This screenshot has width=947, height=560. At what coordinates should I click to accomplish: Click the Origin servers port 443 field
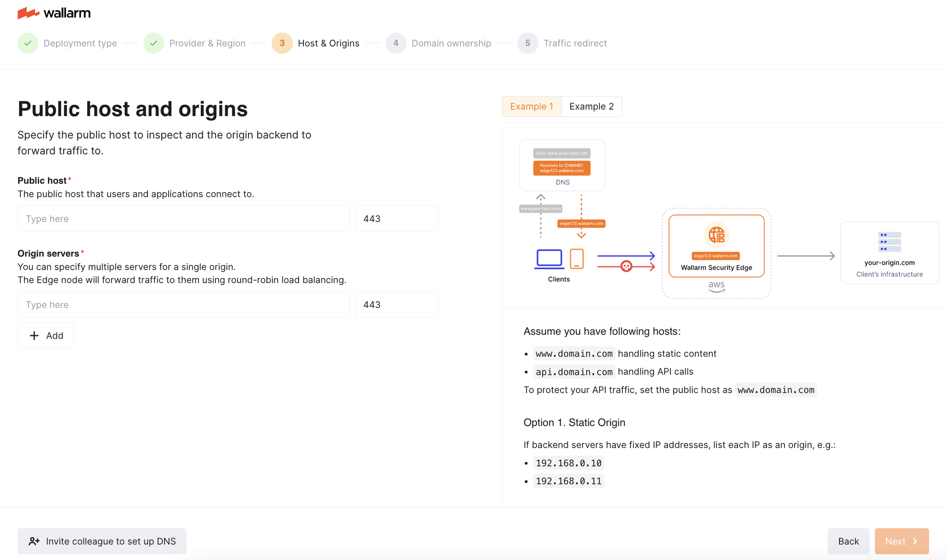point(396,305)
